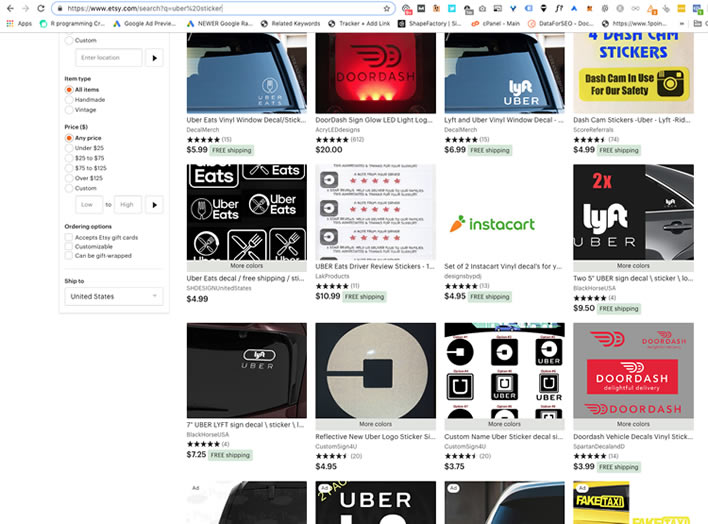Open the R programming bookmark
The width and height of the screenshot is (708, 524).
click(x=72, y=23)
